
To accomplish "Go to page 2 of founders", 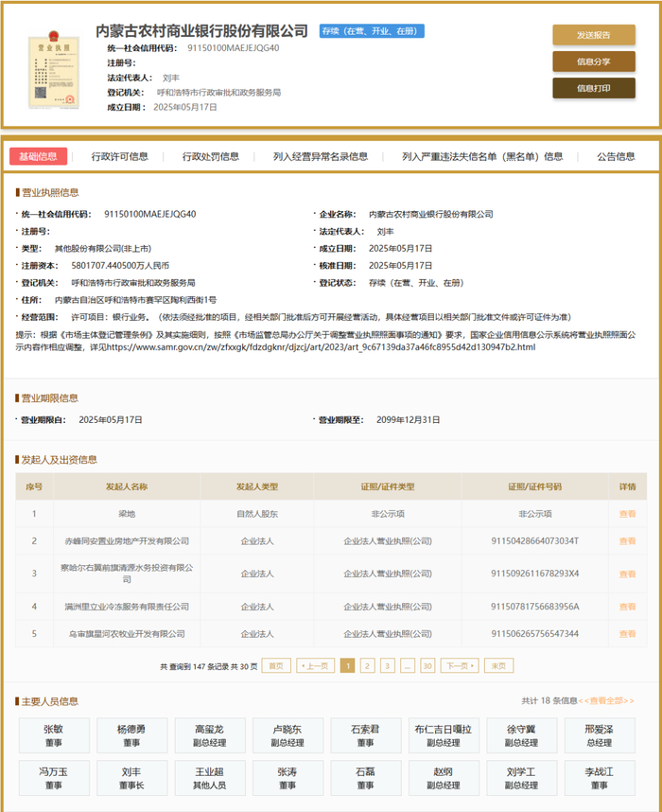I will coord(368,666).
